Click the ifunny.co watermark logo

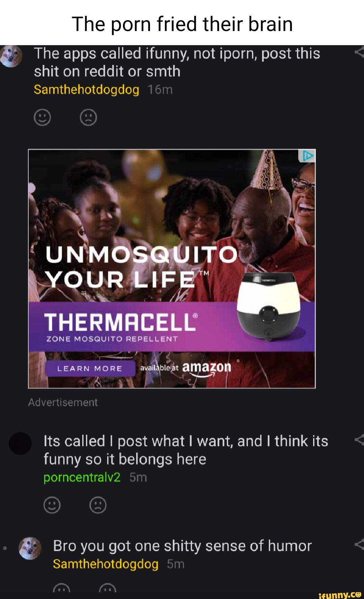pyautogui.click(x=340, y=595)
